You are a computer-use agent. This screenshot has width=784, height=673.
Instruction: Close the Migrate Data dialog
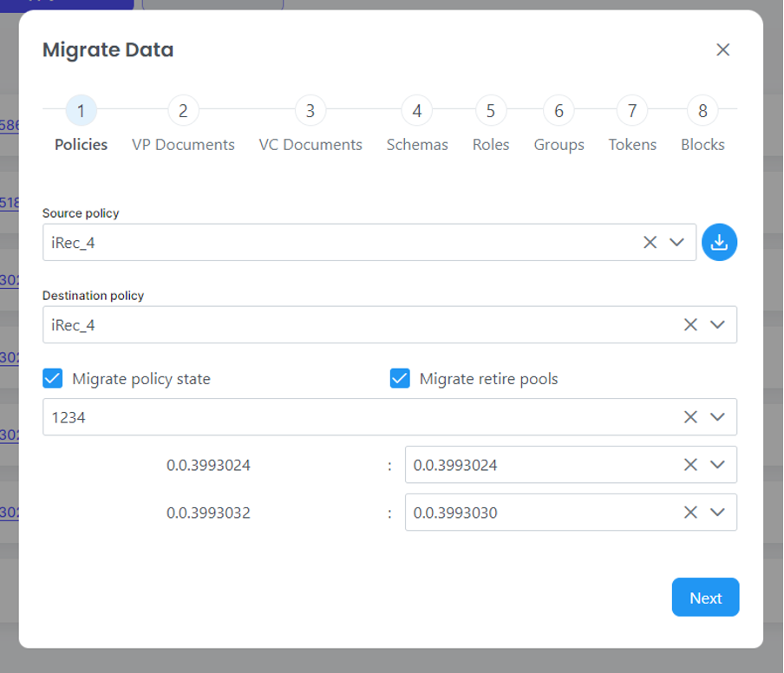point(722,50)
